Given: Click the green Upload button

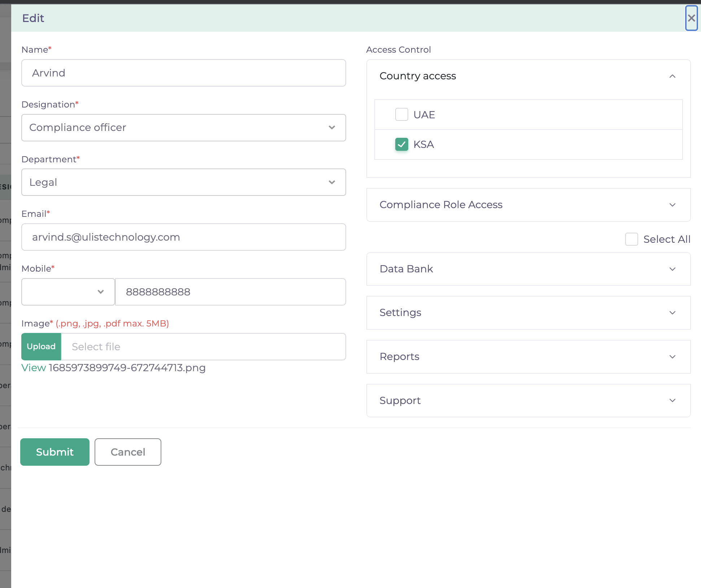Looking at the screenshot, I should [x=41, y=347].
